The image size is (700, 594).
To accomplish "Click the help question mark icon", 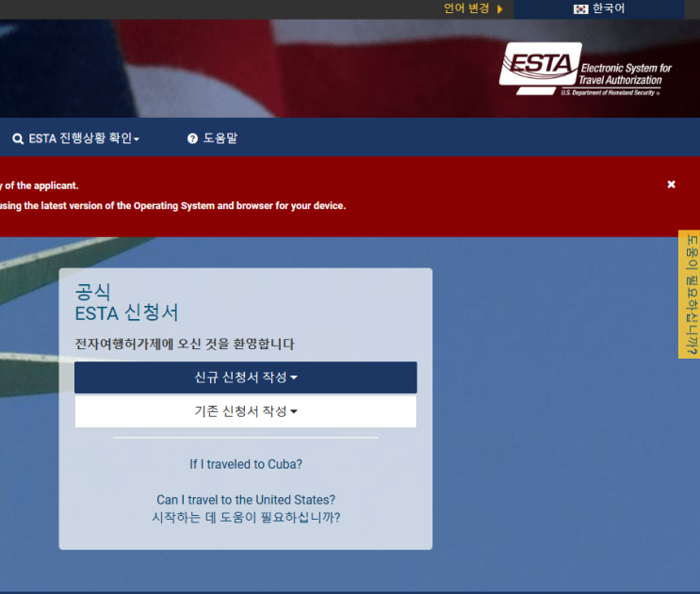I will [x=192, y=138].
